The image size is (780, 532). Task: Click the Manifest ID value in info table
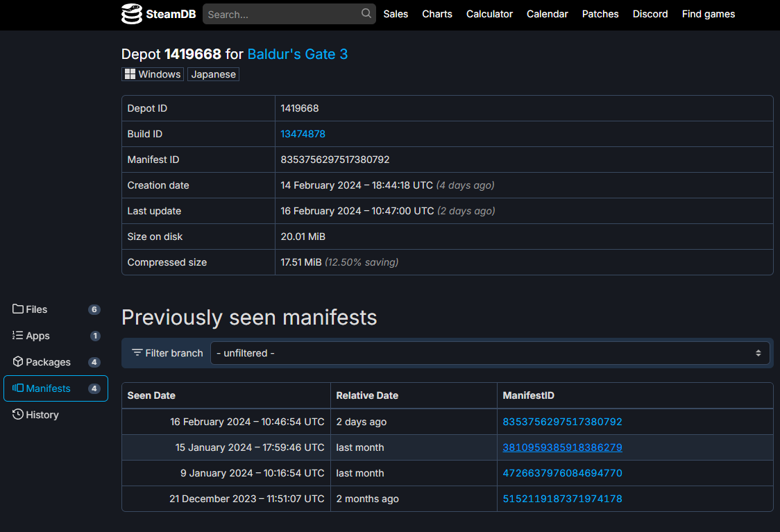[x=334, y=160]
